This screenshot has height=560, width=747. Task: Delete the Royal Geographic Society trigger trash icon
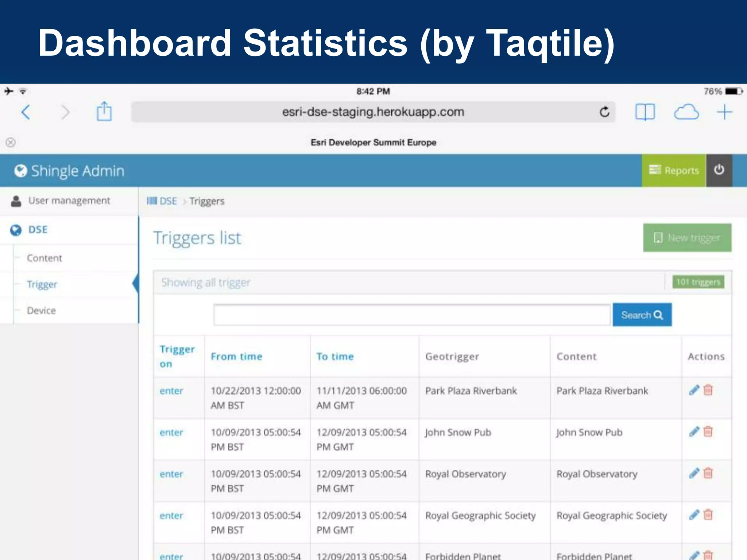click(708, 515)
